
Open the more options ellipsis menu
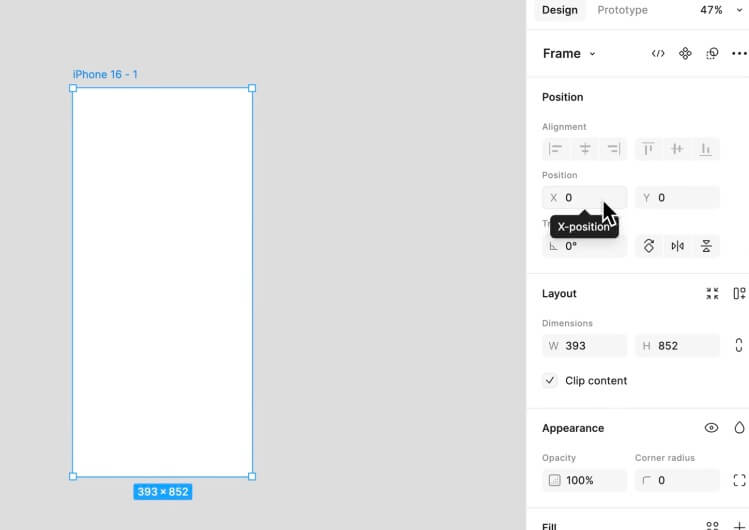[739, 54]
